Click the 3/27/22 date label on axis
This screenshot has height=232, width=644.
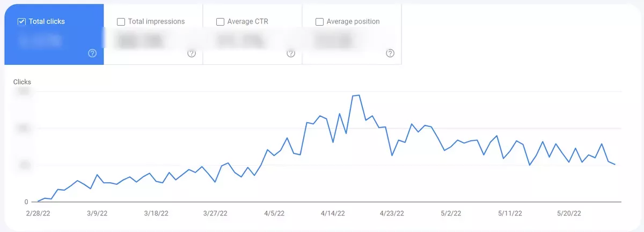pos(216,213)
